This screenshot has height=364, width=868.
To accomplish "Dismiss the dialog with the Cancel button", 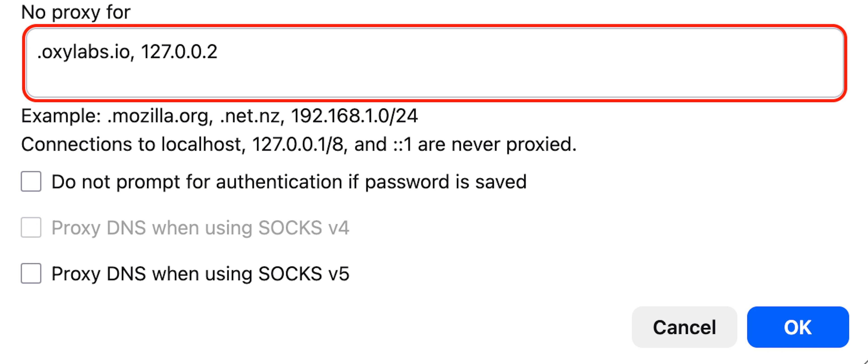I will [684, 327].
